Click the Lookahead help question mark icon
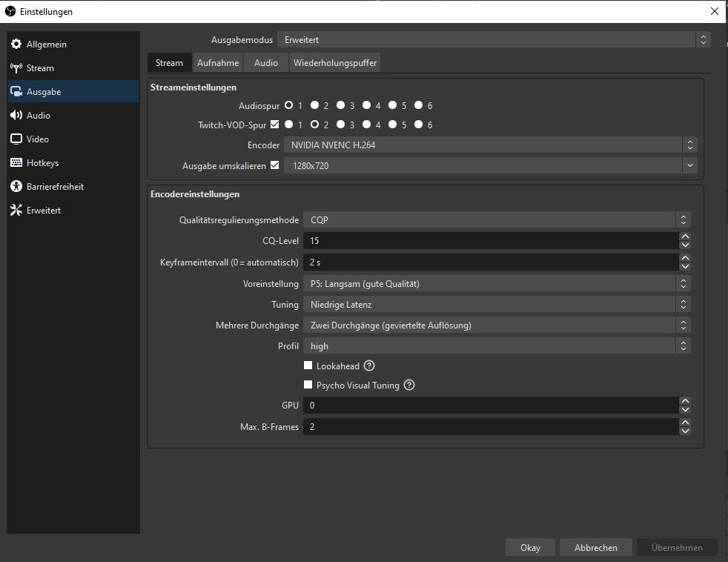 tap(369, 366)
